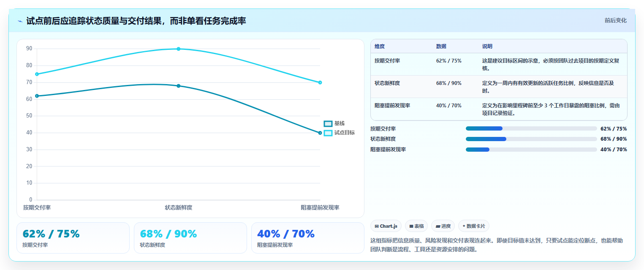Select the 阻塞提前发现率 table row name cell
The image size is (644, 270).
(402, 109)
